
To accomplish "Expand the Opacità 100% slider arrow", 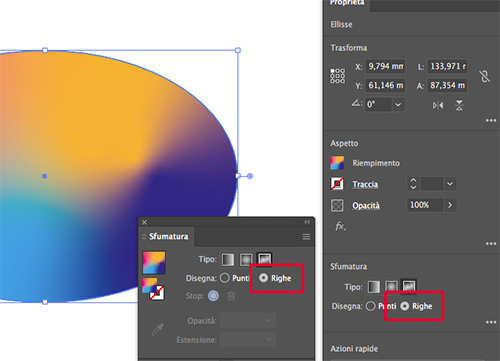I will (x=450, y=205).
